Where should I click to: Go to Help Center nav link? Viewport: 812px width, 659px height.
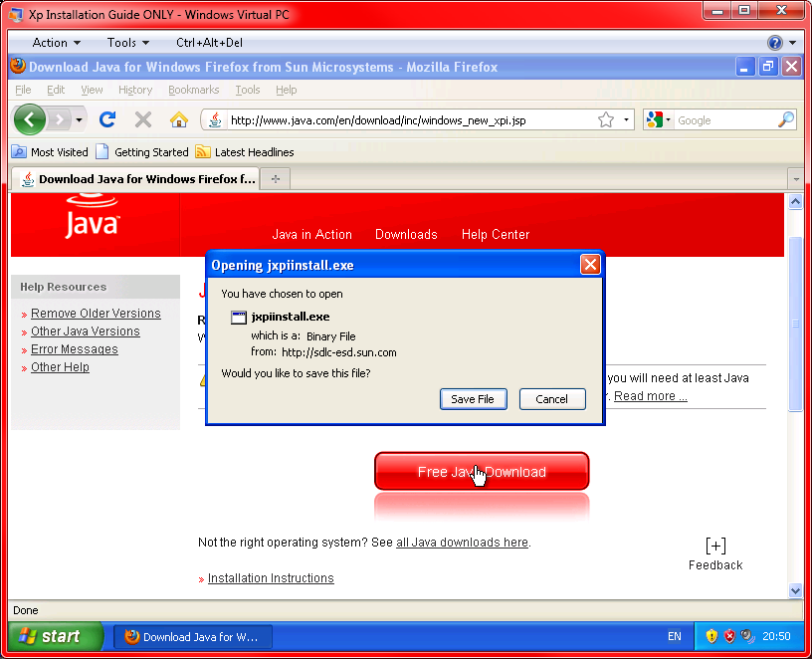click(x=496, y=235)
